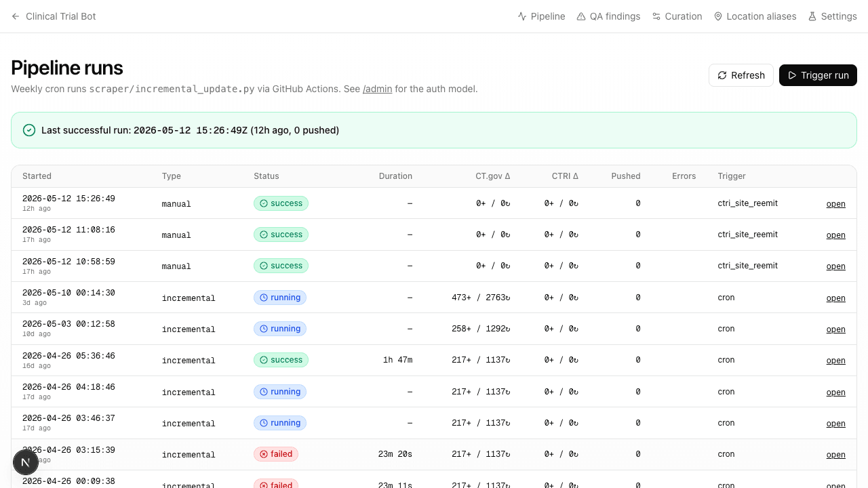Image resolution: width=868 pixels, height=488 pixels.
Task: Click the '258+ / 1292↻' CT.gov value
Action: 481,329
